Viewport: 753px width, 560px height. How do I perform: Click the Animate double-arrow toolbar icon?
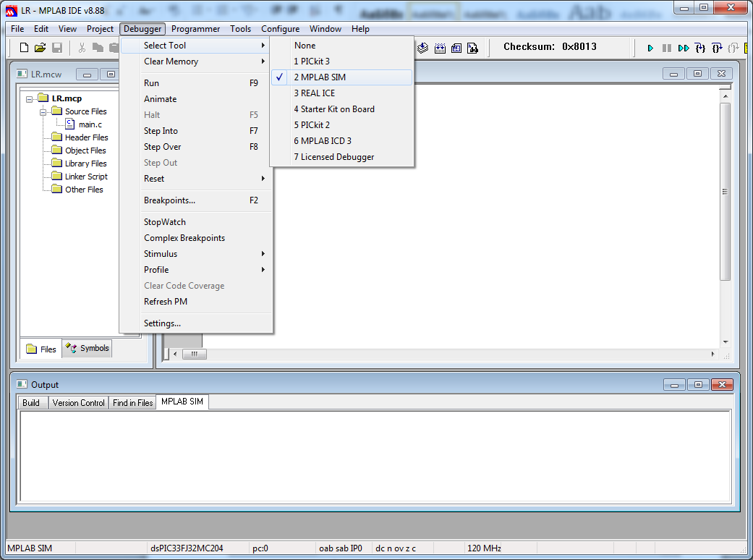684,48
